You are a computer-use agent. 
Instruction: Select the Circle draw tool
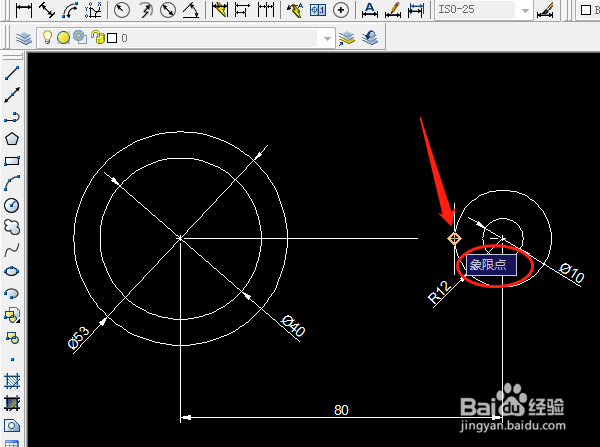coord(12,205)
